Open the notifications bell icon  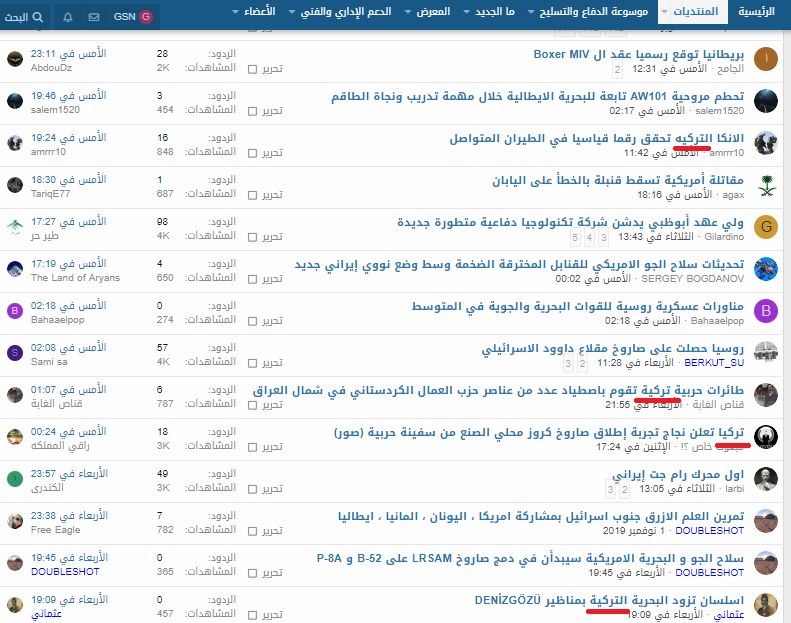click(68, 17)
